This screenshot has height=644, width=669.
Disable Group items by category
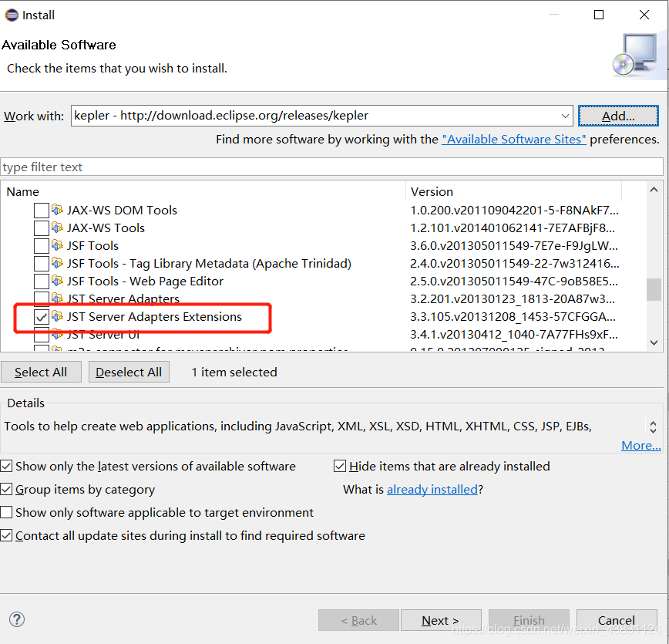(8, 489)
